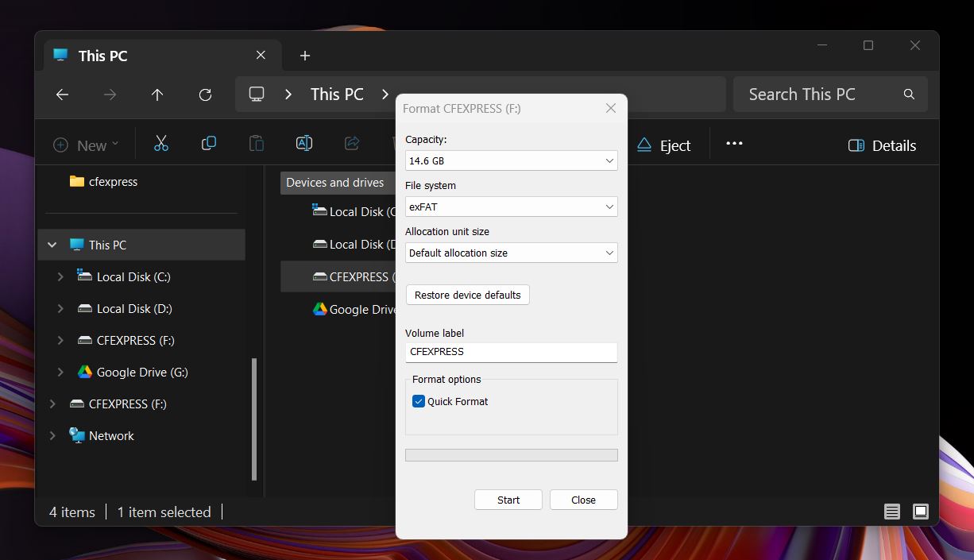Add a new tab with plus
The image size is (974, 560).
[x=305, y=56]
